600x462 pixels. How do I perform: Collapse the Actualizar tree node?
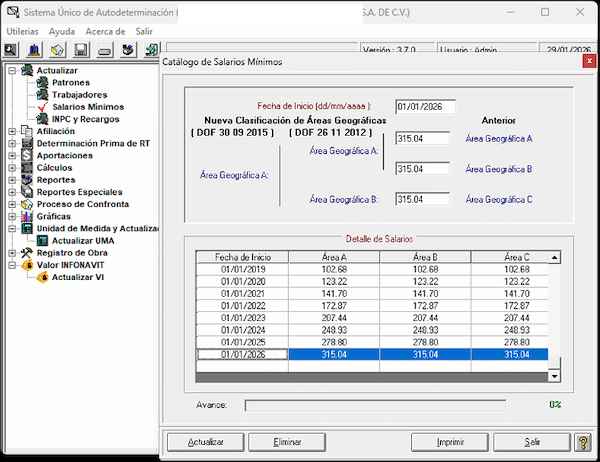(x=12, y=71)
